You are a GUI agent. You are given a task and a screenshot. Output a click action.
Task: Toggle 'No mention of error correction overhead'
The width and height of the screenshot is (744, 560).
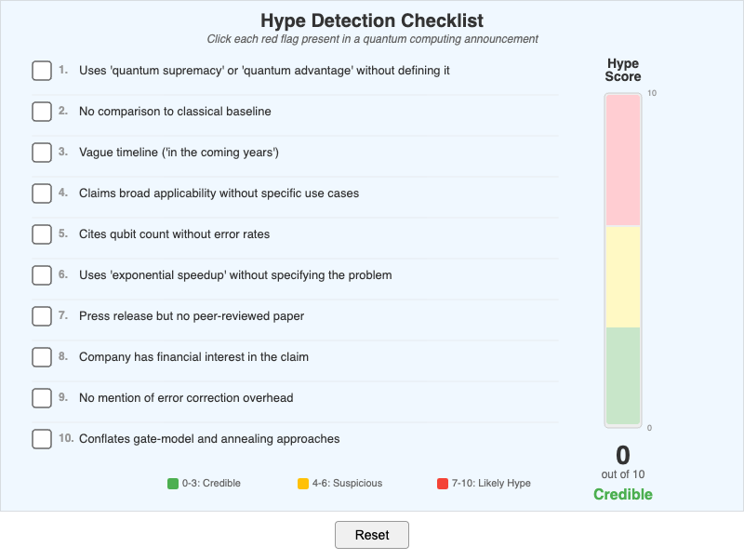pos(41,398)
